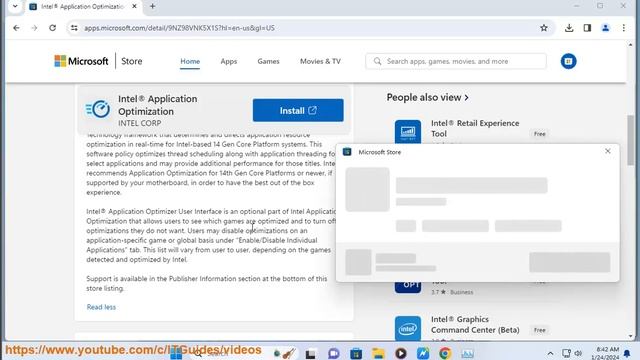Open a new browser tab
This screenshot has width=640, height=360.
pyautogui.click(x=153, y=7)
